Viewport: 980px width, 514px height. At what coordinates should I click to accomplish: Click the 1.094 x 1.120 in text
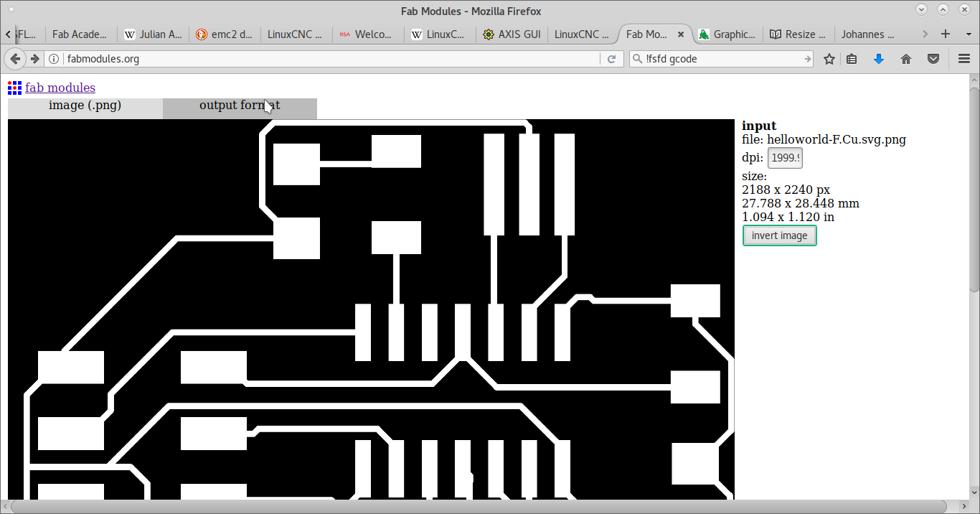tap(788, 217)
